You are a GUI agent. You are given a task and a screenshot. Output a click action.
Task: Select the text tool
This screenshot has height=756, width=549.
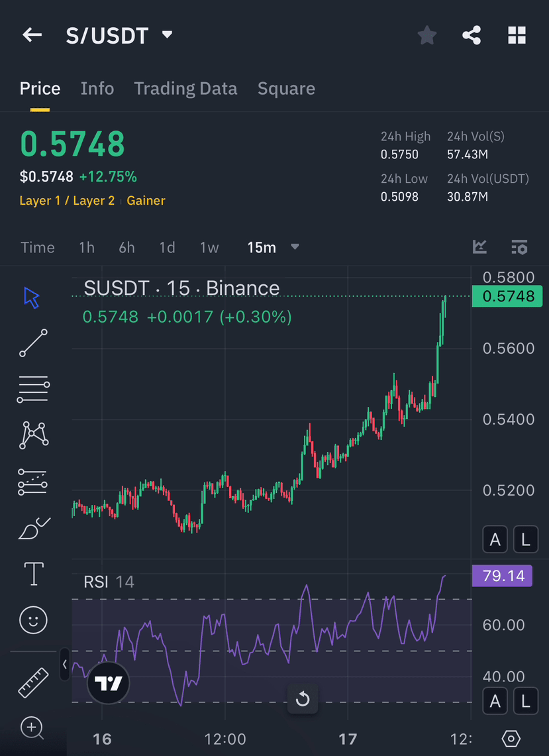34,574
